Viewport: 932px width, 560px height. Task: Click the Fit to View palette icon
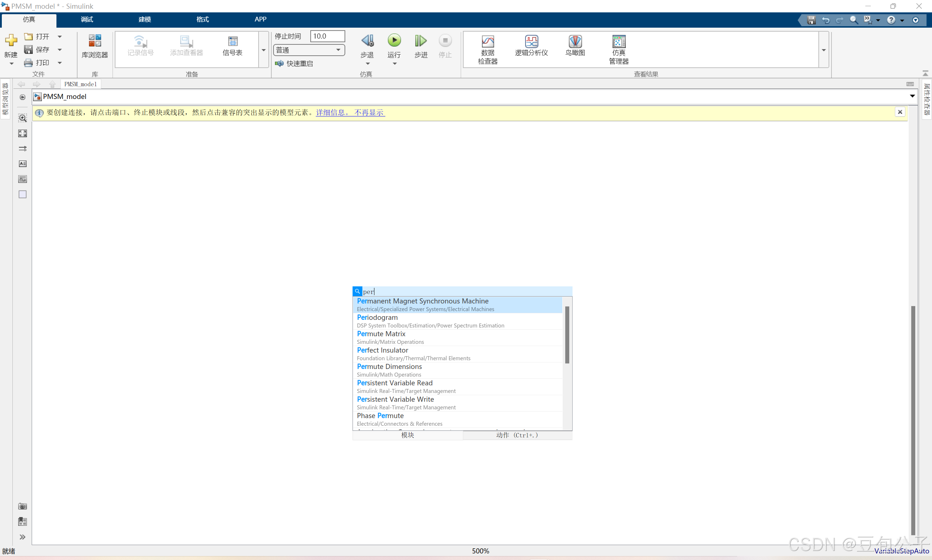(23, 133)
